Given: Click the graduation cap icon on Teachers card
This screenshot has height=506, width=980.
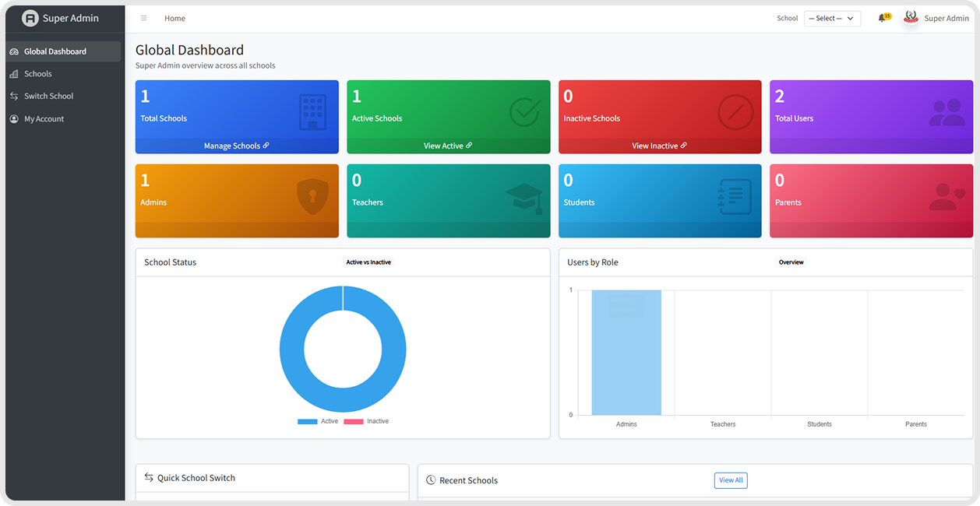Looking at the screenshot, I should coord(524,198).
